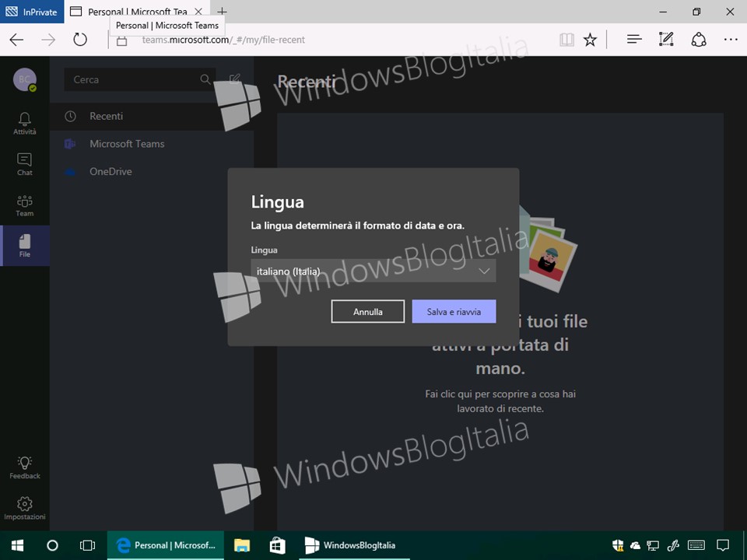Go back in the browser
Screen dimensions: 747x560
pyautogui.click(x=16, y=40)
